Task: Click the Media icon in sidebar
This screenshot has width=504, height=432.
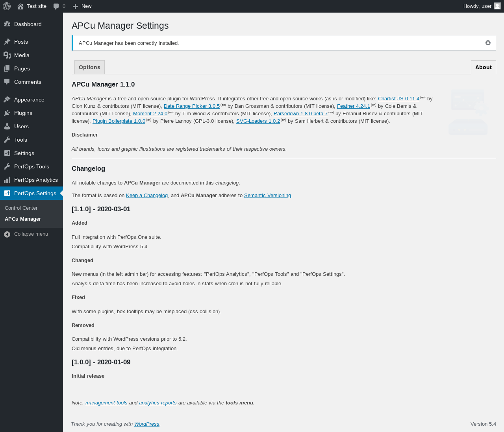Action: tap(7, 55)
